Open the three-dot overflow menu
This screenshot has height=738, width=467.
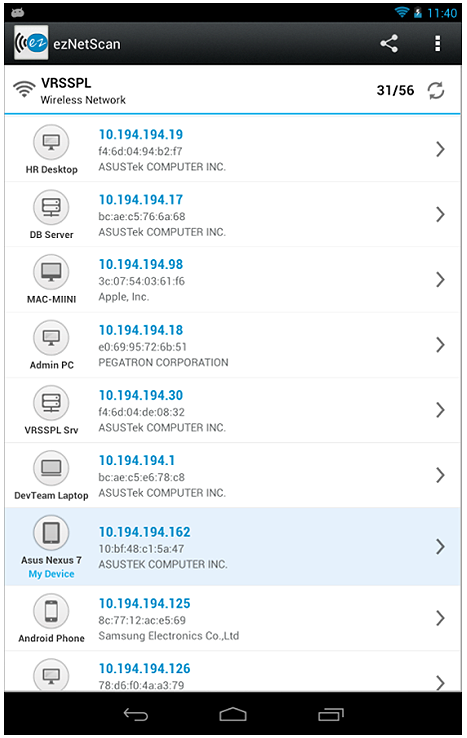437,43
